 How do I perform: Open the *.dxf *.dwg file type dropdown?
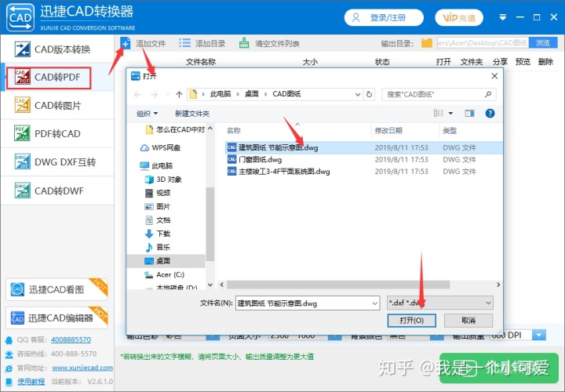[440, 303]
